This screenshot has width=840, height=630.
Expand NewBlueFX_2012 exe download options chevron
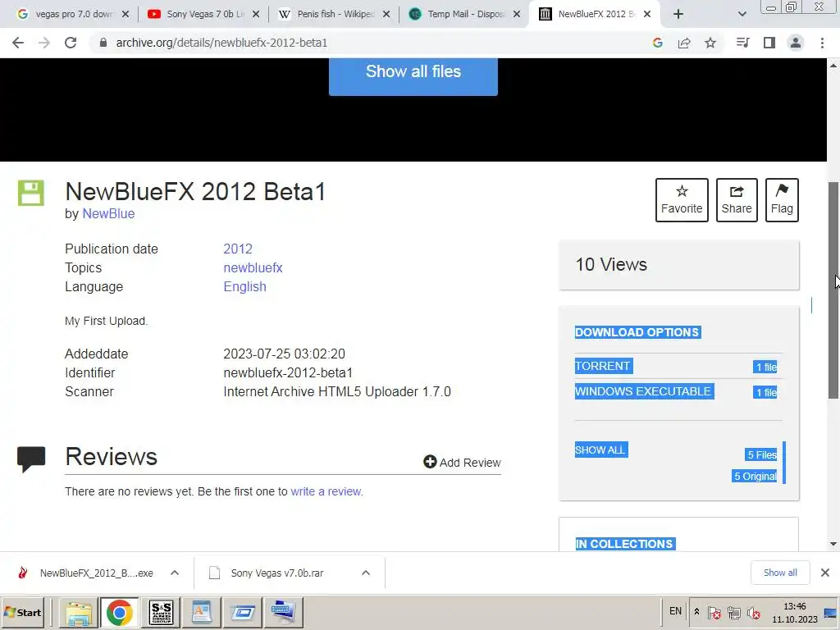[x=175, y=573]
